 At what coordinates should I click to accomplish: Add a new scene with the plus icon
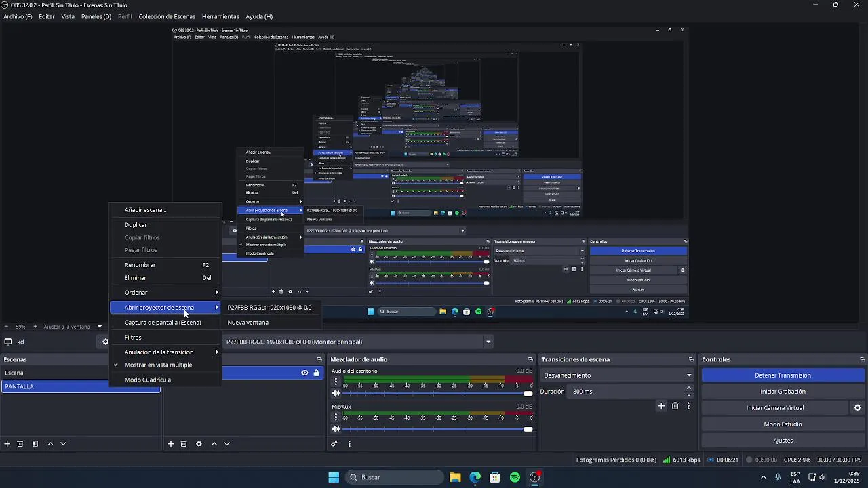point(7,444)
